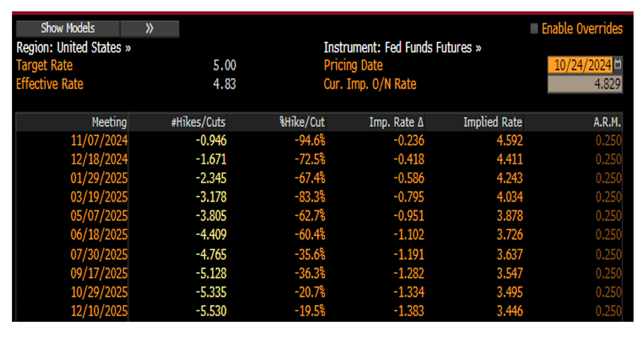This screenshot has height=337, width=644.
Task: Click the A.R.M. column header
Action: (607, 122)
